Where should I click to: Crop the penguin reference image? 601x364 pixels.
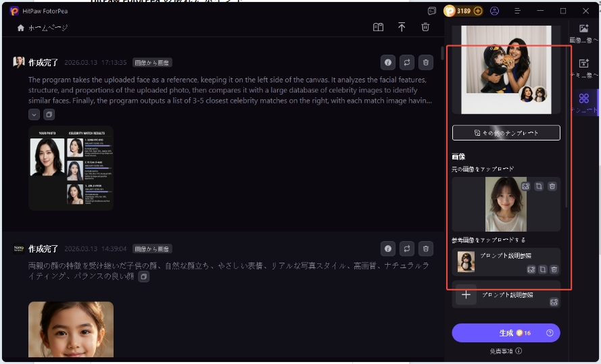(543, 269)
